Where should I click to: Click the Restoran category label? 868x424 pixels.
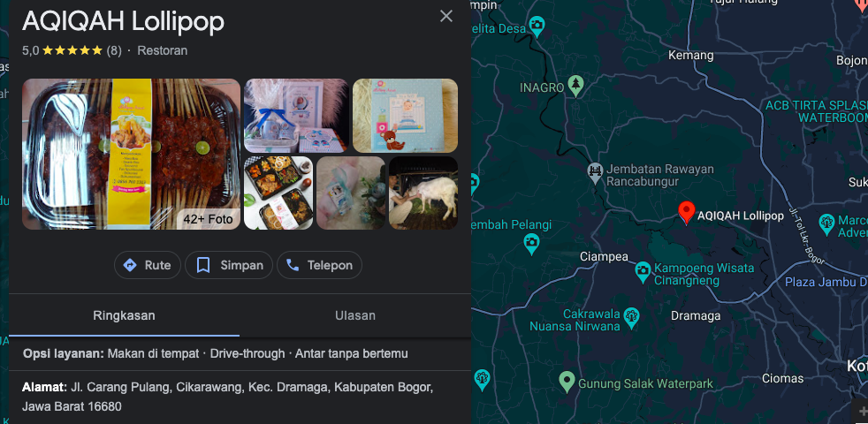[x=162, y=50]
